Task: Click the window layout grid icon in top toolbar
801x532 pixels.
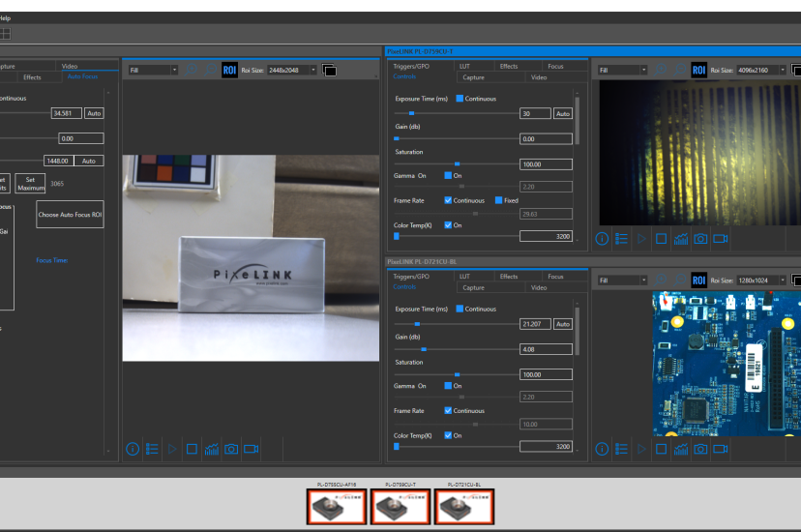Action: pos(5,34)
